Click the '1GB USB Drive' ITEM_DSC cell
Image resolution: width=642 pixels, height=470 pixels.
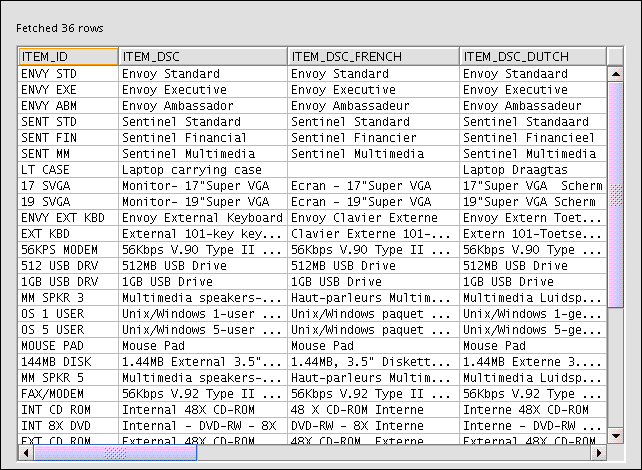coord(203,282)
